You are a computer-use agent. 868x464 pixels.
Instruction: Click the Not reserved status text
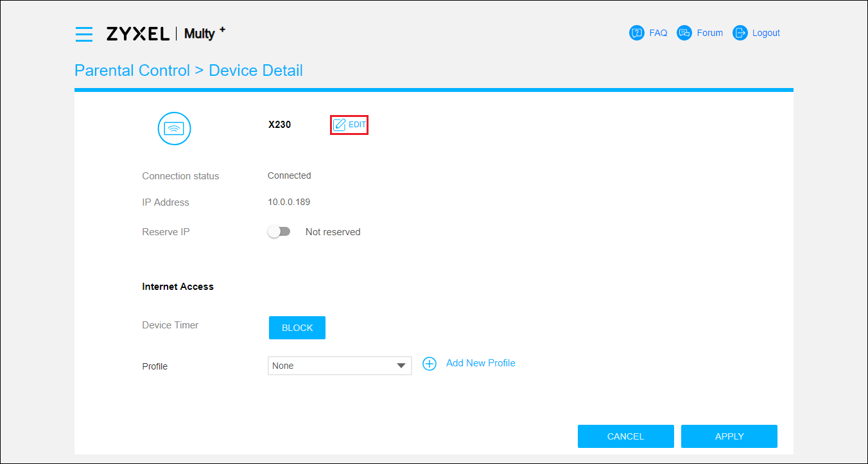pyautogui.click(x=333, y=232)
